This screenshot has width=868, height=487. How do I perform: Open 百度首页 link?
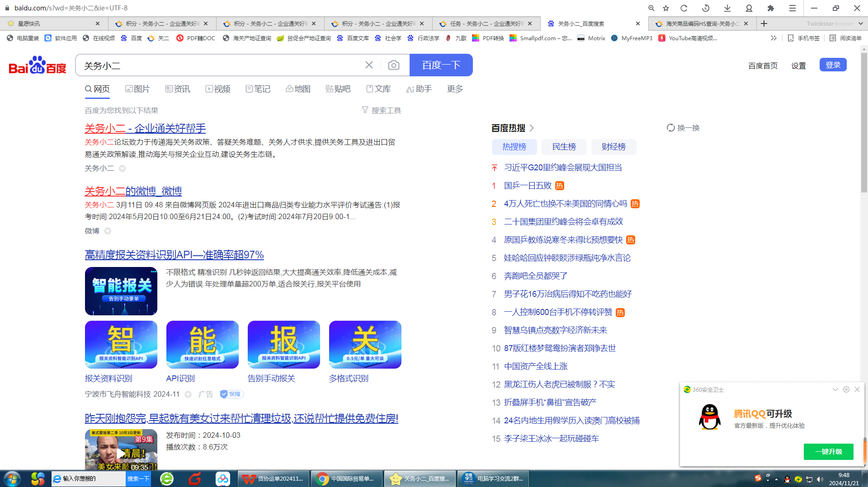(x=763, y=66)
